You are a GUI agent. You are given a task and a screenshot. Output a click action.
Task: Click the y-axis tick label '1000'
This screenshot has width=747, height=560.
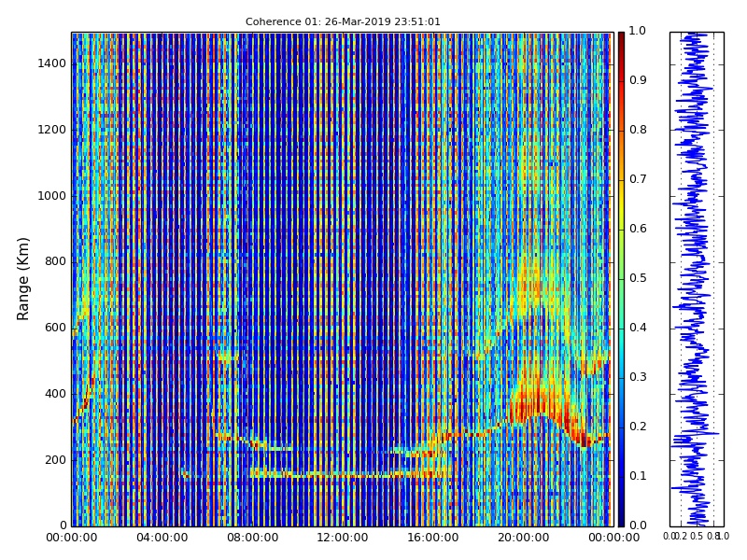tap(52, 196)
